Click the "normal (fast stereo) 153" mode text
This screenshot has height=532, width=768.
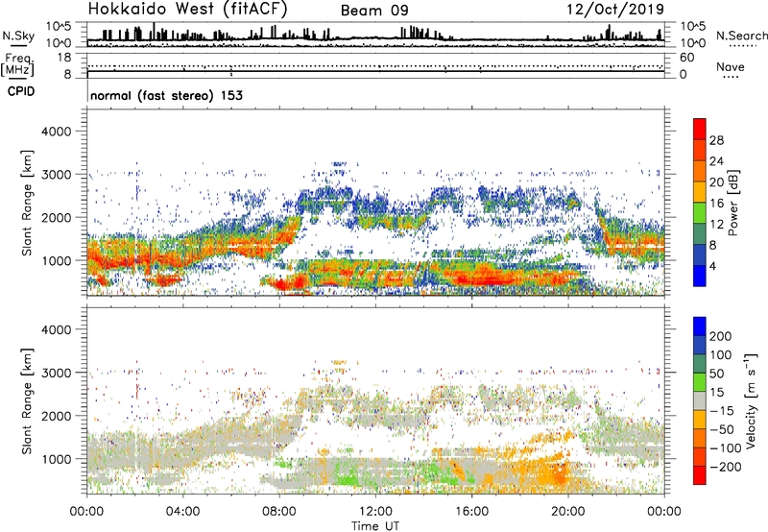pos(166,95)
